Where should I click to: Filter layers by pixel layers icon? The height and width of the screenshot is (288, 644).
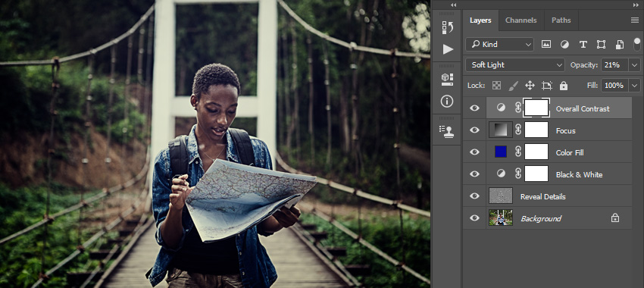coord(546,45)
